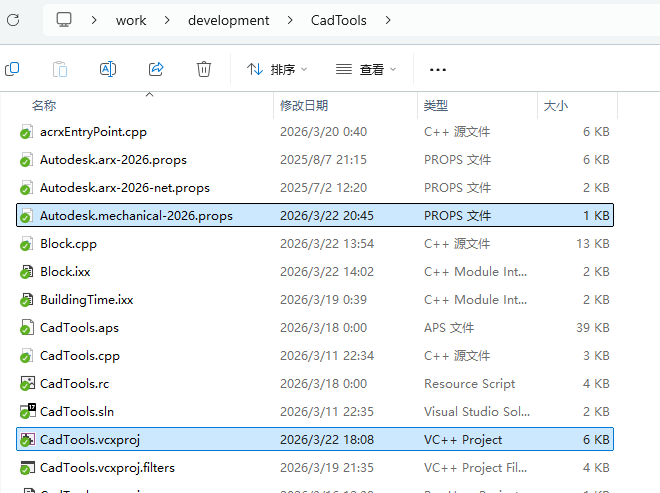660x493 pixels.
Task: Go to the work folder in breadcrumb
Action: (131, 20)
